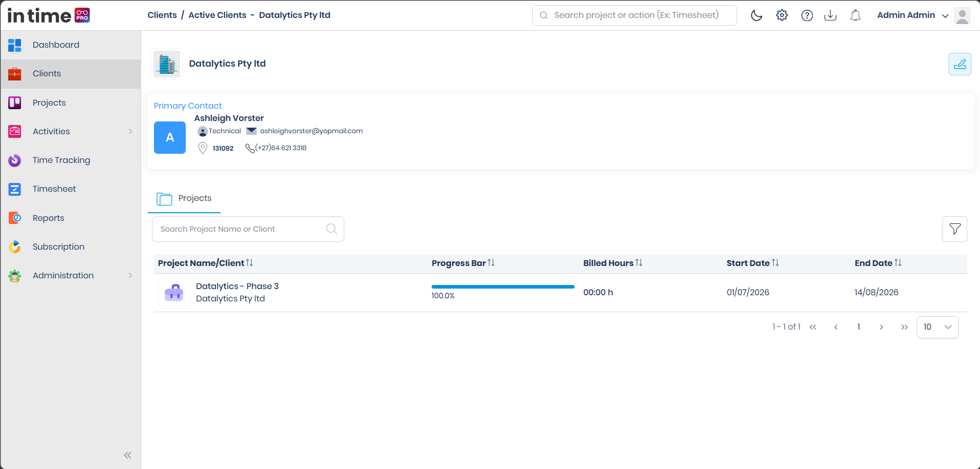The width and height of the screenshot is (980, 469).
Task: Focus the Search Project Name or Client field
Action: click(x=248, y=229)
